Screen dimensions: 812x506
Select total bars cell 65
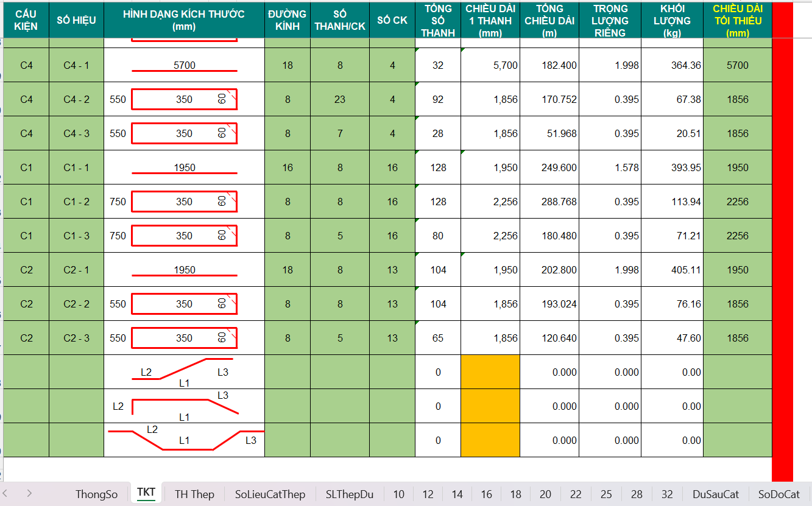coord(438,338)
